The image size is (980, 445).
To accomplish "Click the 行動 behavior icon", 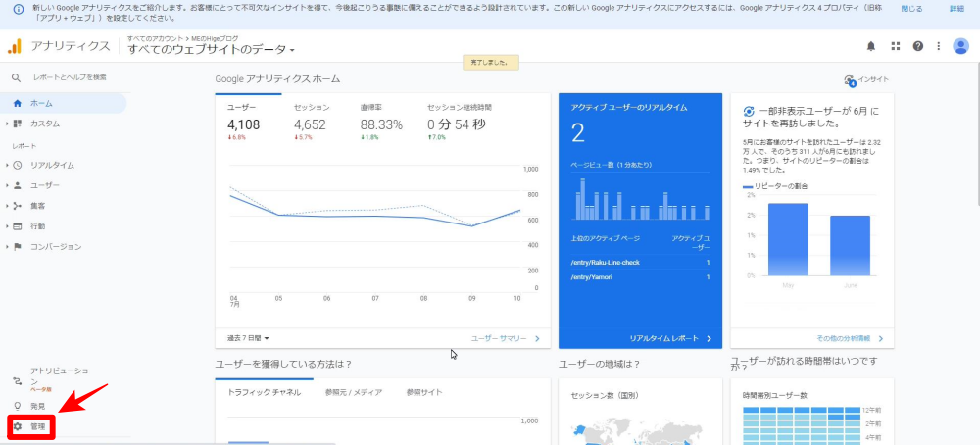I will pyautogui.click(x=17, y=226).
